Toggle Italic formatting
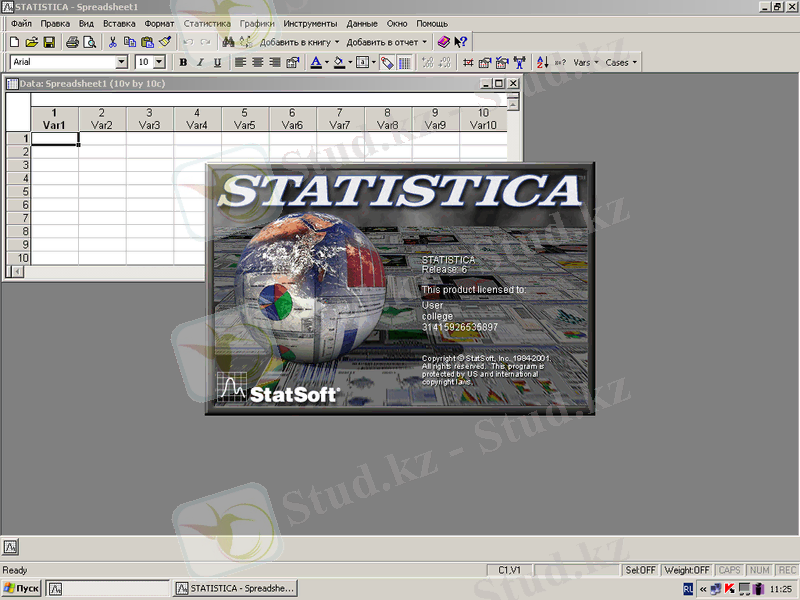 click(200, 62)
